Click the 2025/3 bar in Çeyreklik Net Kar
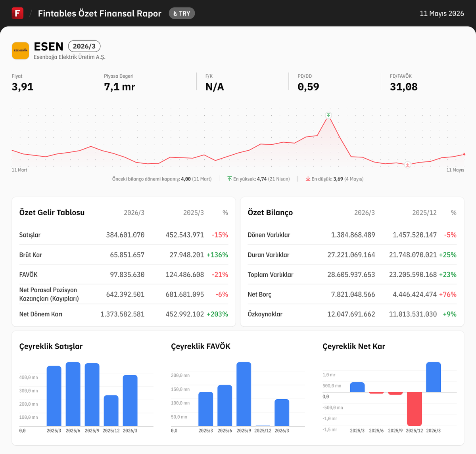This screenshot has height=454, width=476. [x=357, y=387]
